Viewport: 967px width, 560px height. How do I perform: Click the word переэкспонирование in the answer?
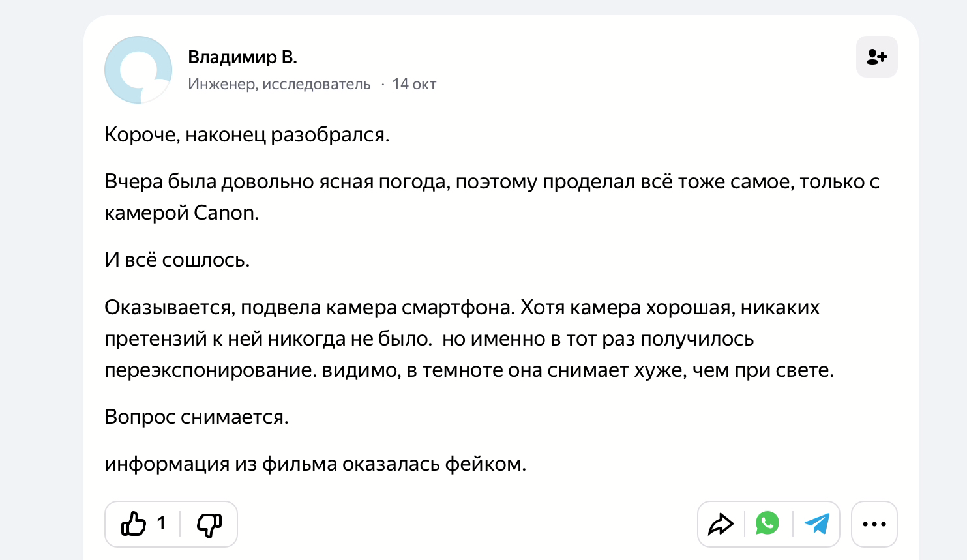click(x=210, y=370)
